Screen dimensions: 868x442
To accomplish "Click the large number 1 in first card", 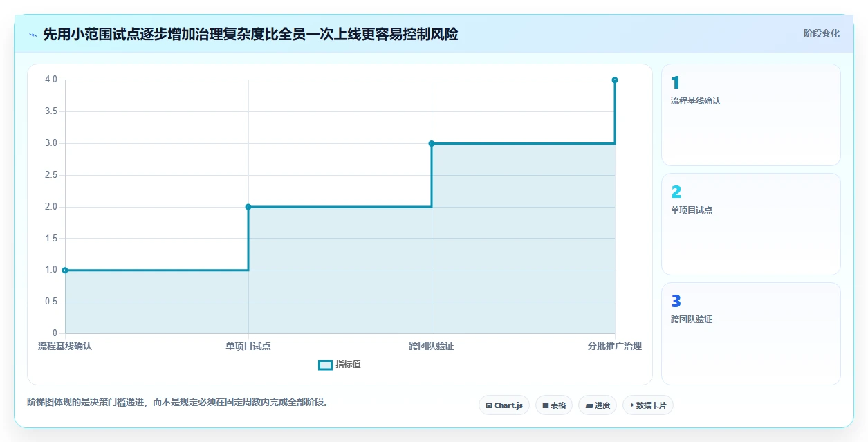I will pyautogui.click(x=675, y=83).
